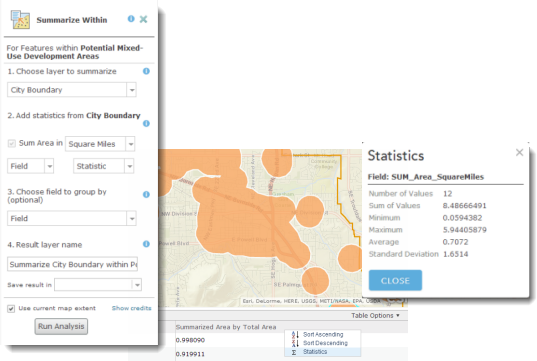Viewport: 537px width, 361px height.
Task: Click the Sort Ascending A-Z icon
Action: 295,335
